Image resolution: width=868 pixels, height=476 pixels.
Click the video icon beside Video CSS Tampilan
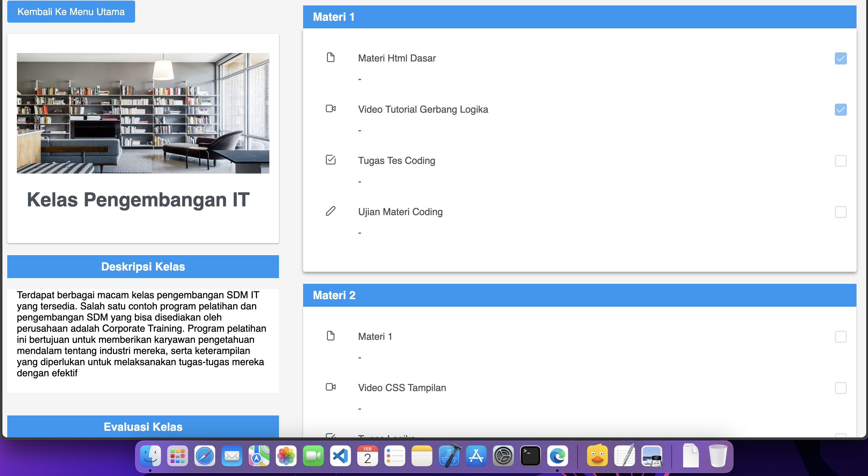[331, 387]
